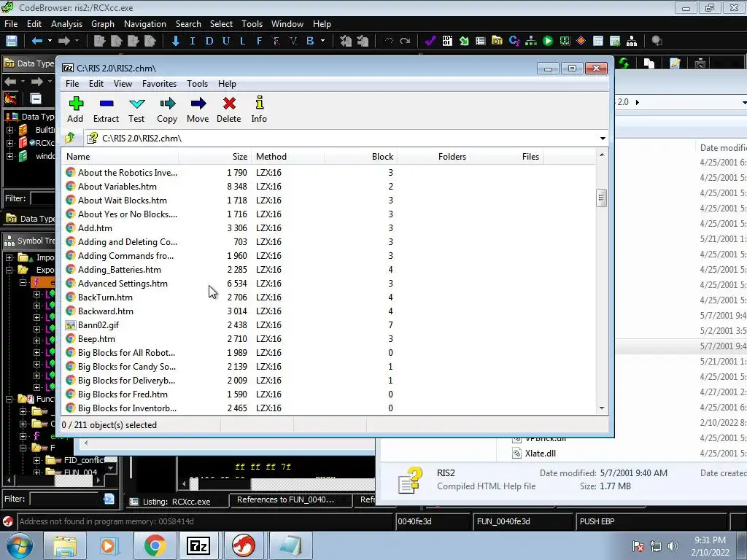
Task: Click the 7-Zip taskbar button
Action: (198, 545)
